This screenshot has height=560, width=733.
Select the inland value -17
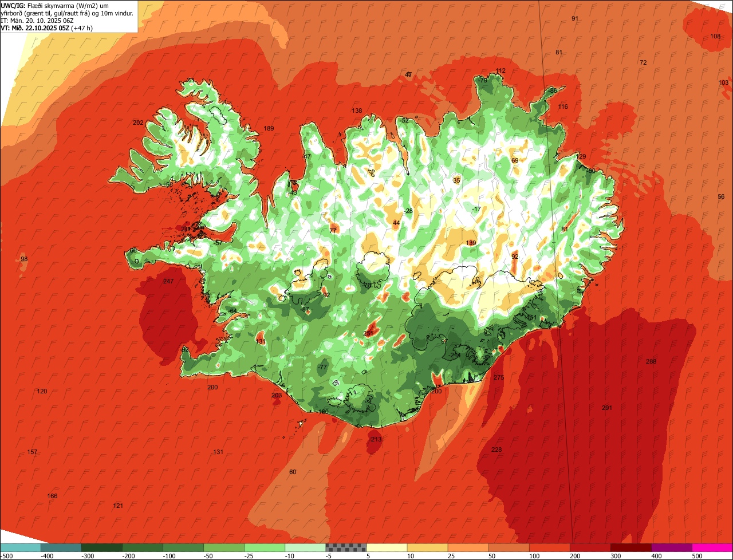pos(476,209)
